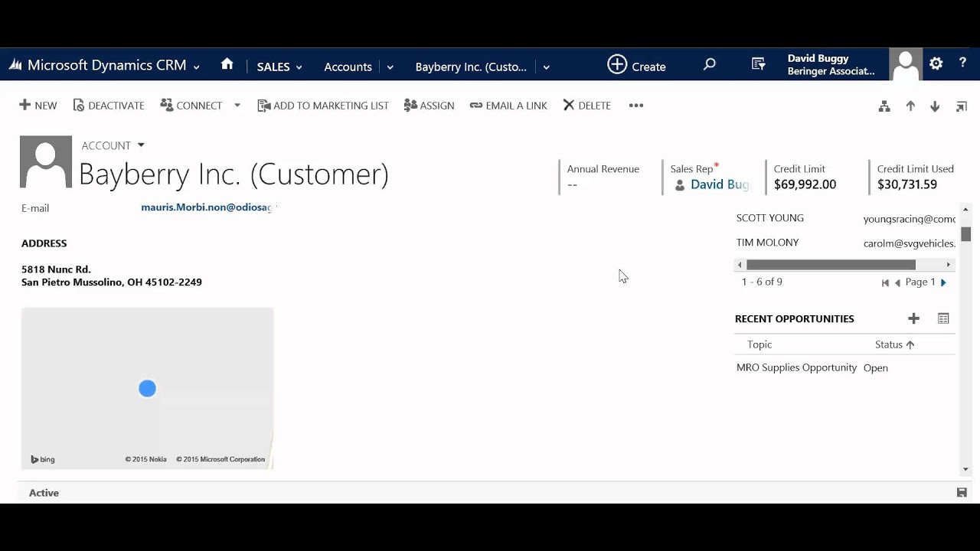Click the pop-out window icon

(x=962, y=106)
